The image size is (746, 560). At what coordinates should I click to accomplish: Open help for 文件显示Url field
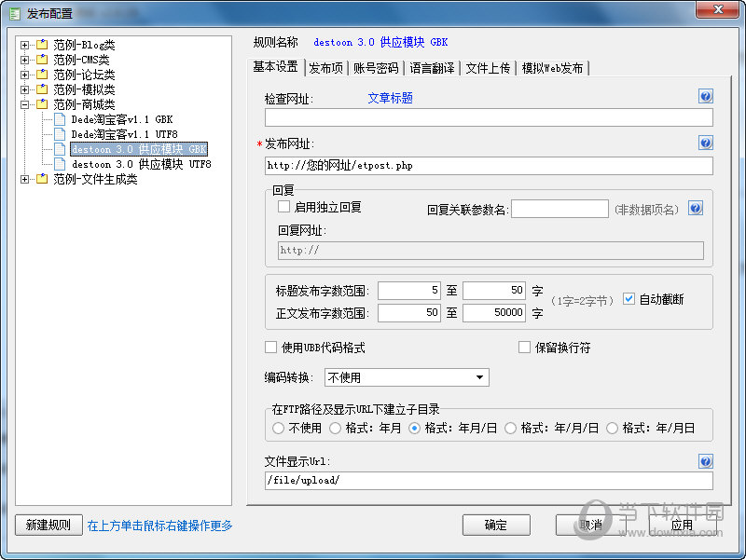point(706,460)
